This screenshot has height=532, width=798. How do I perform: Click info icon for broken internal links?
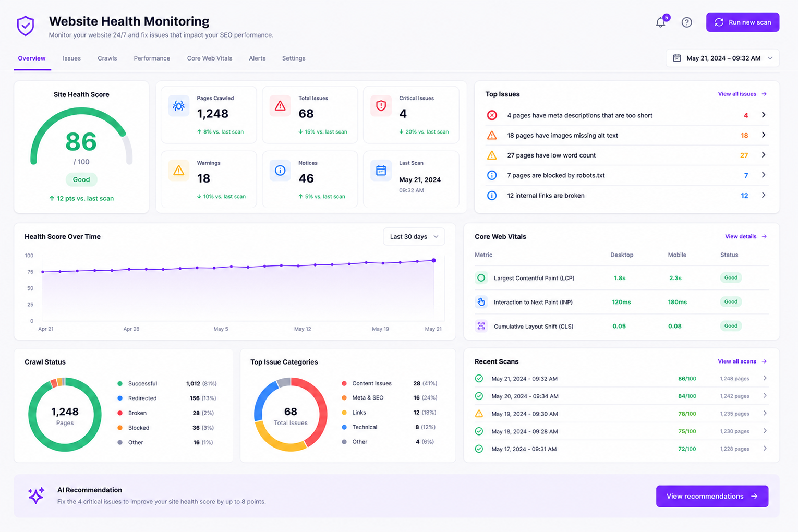pyautogui.click(x=492, y=196)
